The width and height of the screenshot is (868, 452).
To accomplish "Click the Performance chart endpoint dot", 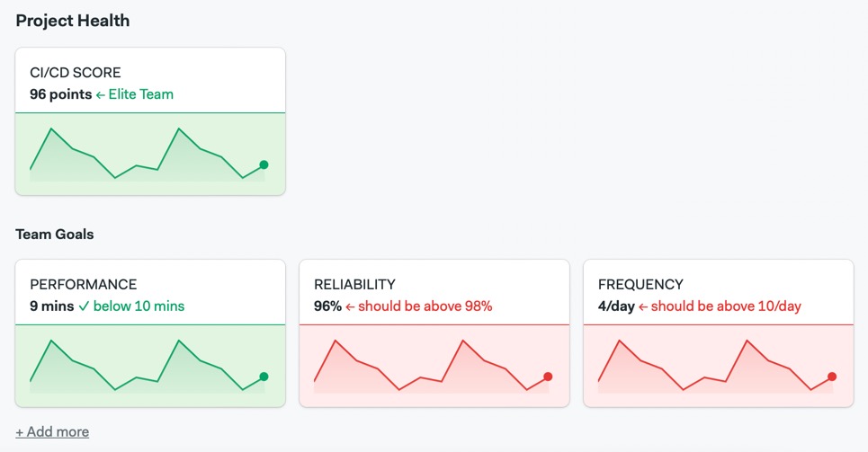I will 264,377.
